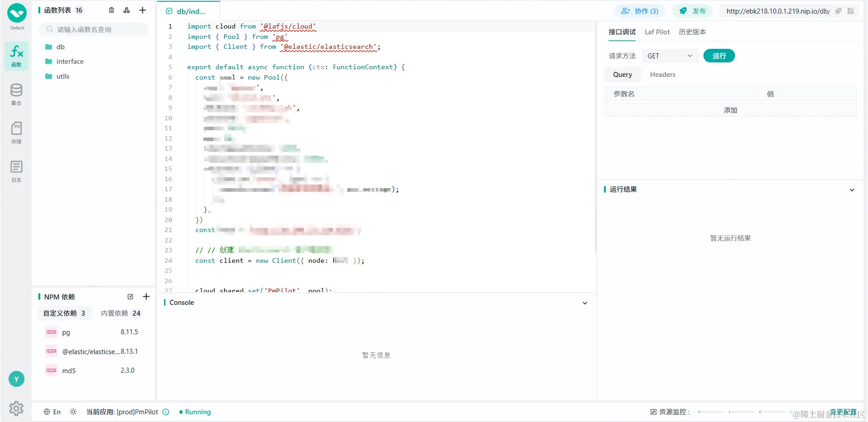The height and width of the screenshot is (422, 868).
Task: Click the @elastic/elasticsearch npm package icon
Action: click(52, 351)
